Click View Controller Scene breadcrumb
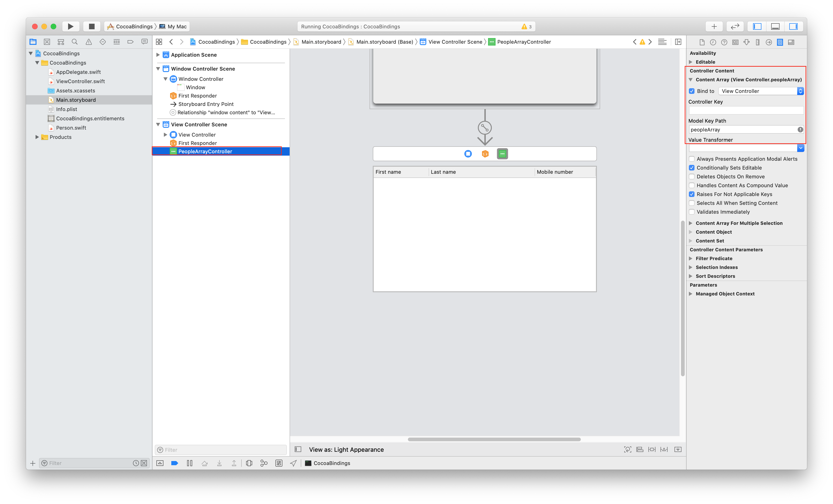The image size is (833, 504). [455, 42]
